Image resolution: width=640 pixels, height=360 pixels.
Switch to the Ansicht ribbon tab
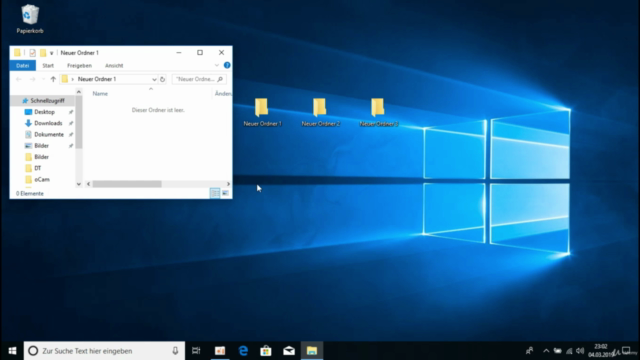[114, 65]
